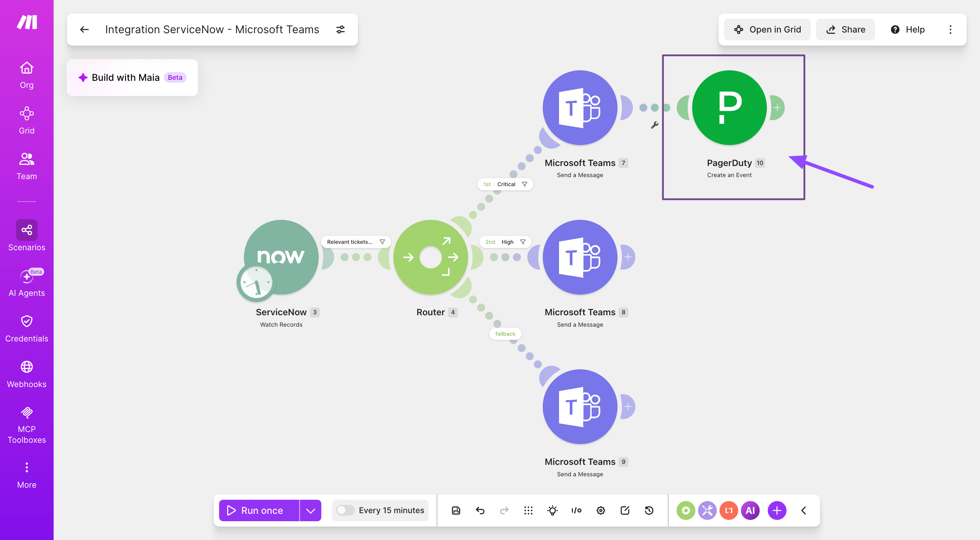Open the history clock icon
This screenshot has height=540, width=980.
[x=649, y=510]
